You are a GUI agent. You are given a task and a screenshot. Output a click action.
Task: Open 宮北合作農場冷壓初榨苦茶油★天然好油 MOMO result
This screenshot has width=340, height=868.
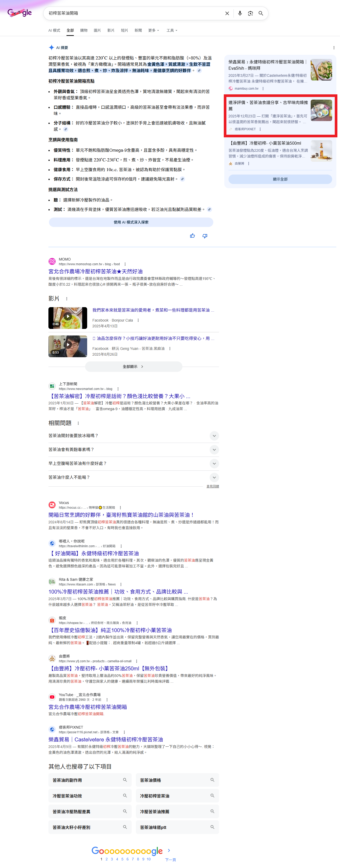point(95,271)
